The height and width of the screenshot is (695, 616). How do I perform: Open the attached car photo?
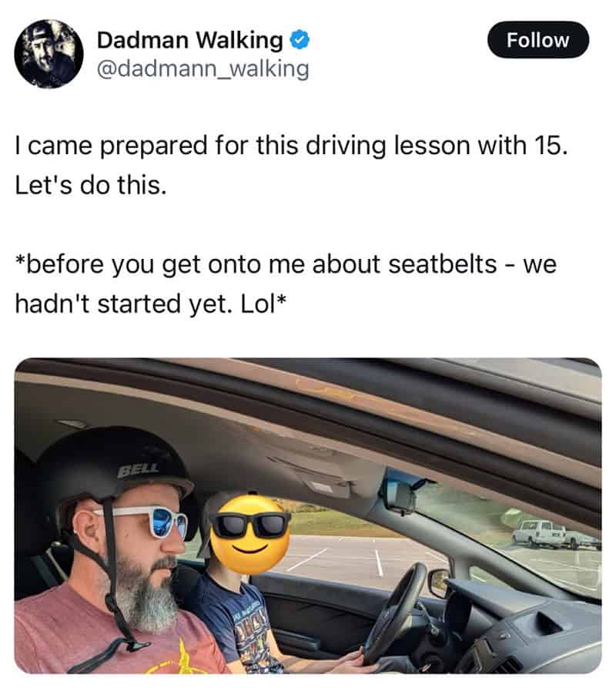click(x=308, y=515)
